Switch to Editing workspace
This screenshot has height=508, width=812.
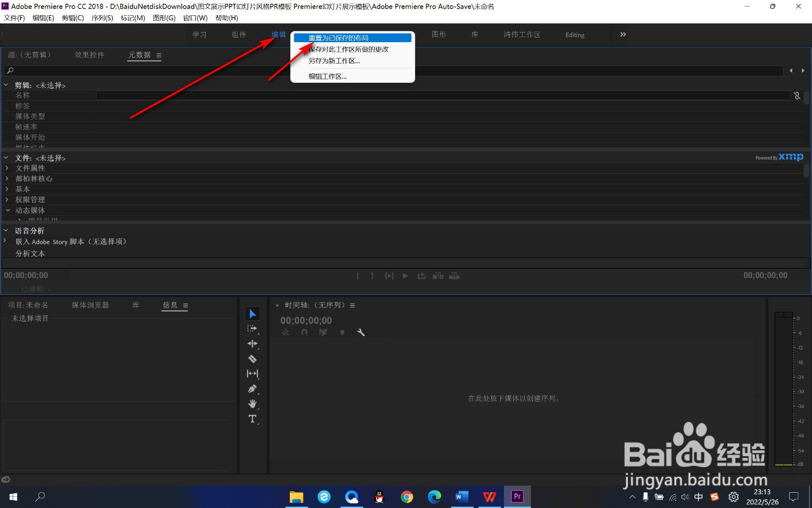click(575, 35)
